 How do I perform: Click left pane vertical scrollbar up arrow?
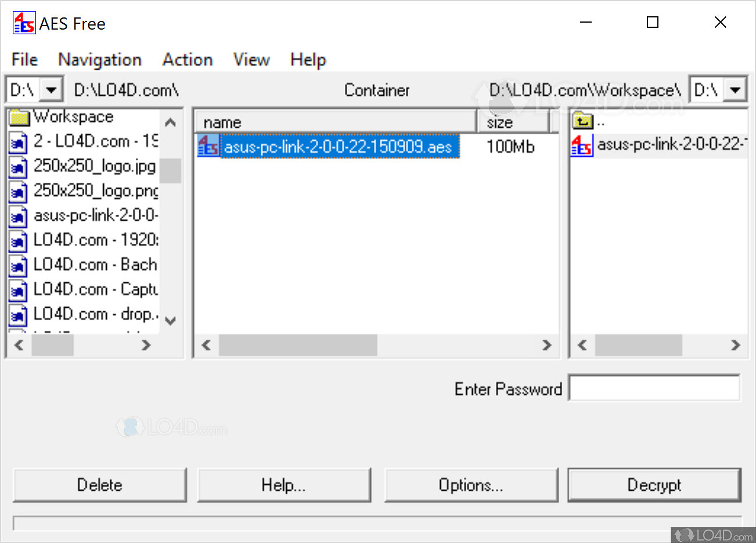click(x=170, y=123)
